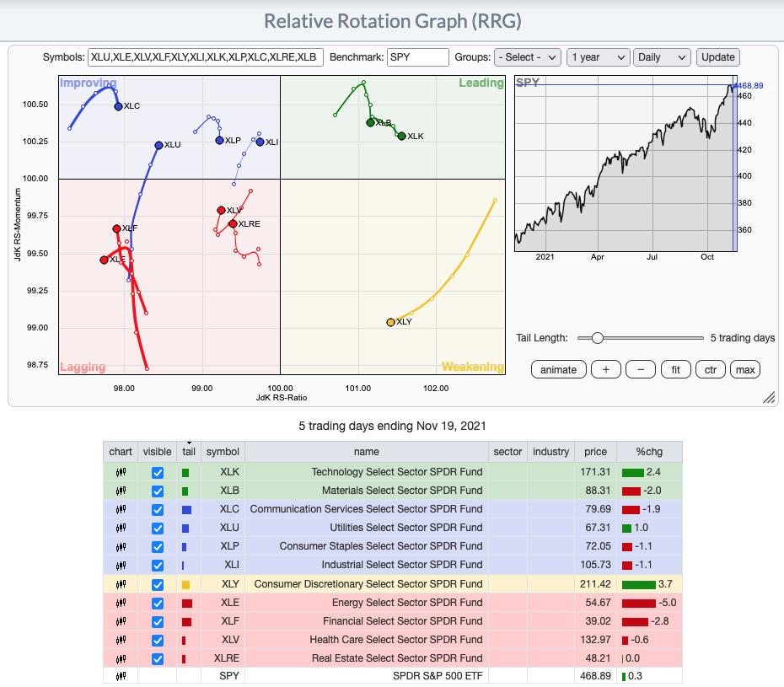The image size is (784, 687).
Task: Uncheck XLY visible checkbox
Action: (x=158, y=584)
